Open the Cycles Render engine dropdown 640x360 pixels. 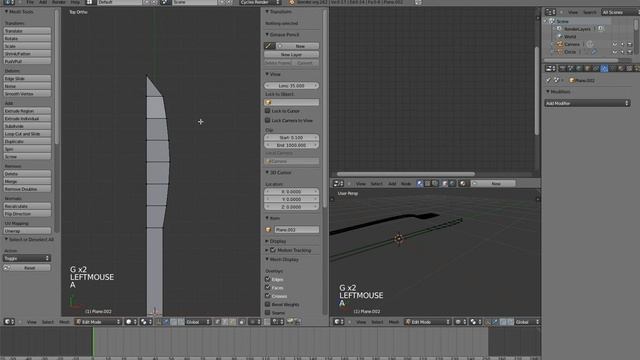point(260,2)
